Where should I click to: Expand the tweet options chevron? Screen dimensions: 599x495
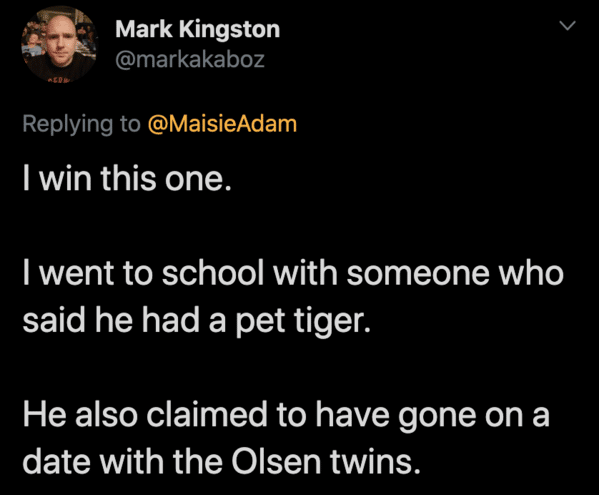pyautogui.click(x=567, y=26)
